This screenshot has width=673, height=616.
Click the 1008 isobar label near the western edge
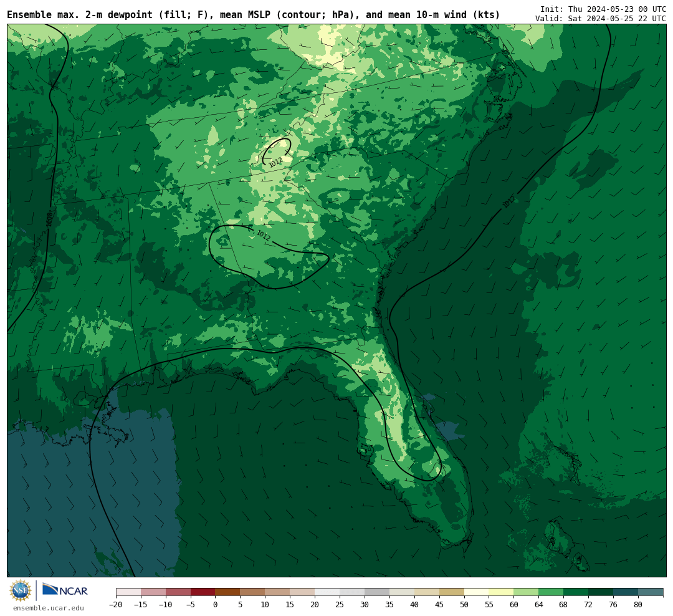pyautogui.click(x=49, y=219)
